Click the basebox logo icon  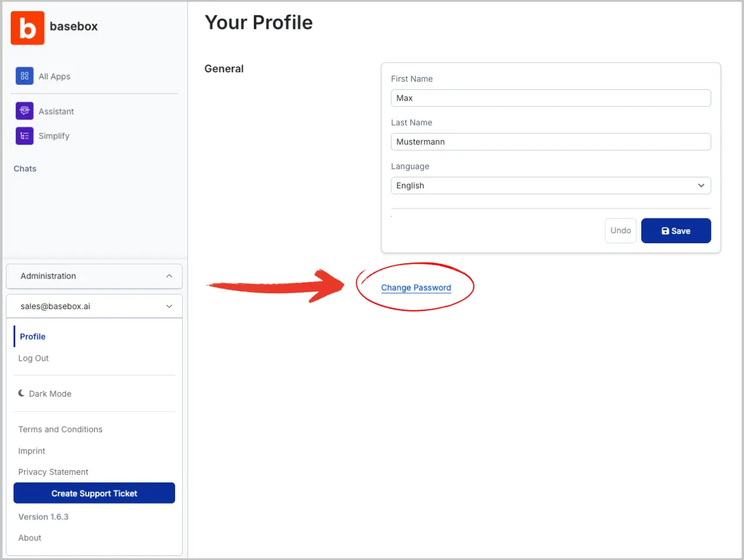pos(28,28)
